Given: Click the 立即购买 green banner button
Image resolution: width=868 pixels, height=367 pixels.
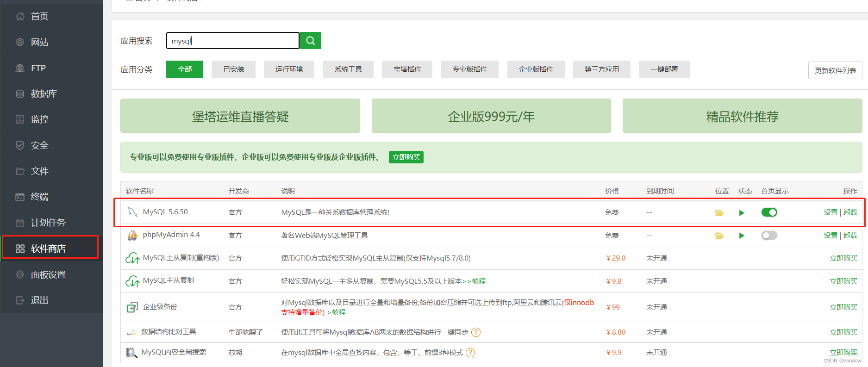Looking at the screenshot, I should 406,157.
